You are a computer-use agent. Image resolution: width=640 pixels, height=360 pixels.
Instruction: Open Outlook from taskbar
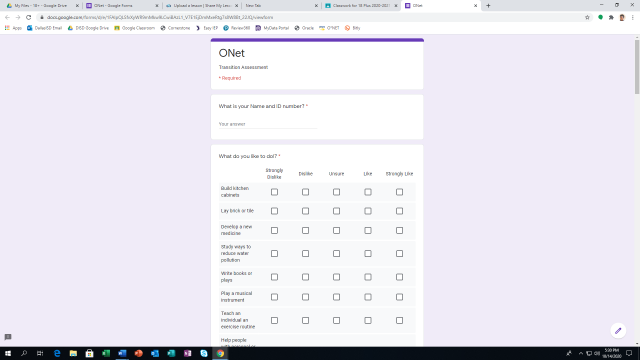click(155, 353)
